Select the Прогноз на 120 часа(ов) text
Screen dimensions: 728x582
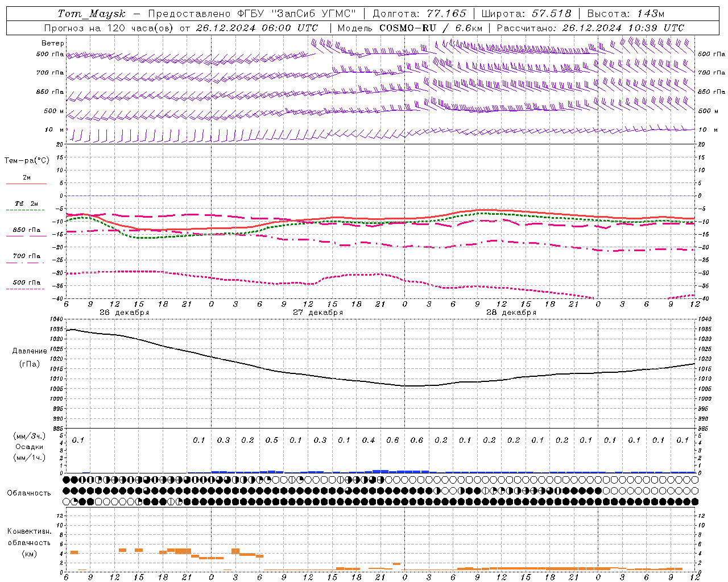pyautogui.click(x=109, y=28)
